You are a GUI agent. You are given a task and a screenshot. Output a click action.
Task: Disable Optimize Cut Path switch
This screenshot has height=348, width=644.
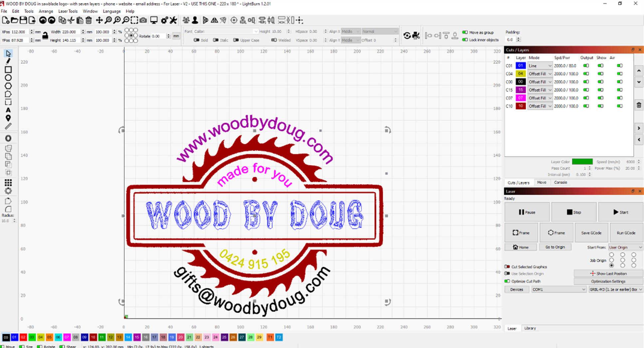507,281
